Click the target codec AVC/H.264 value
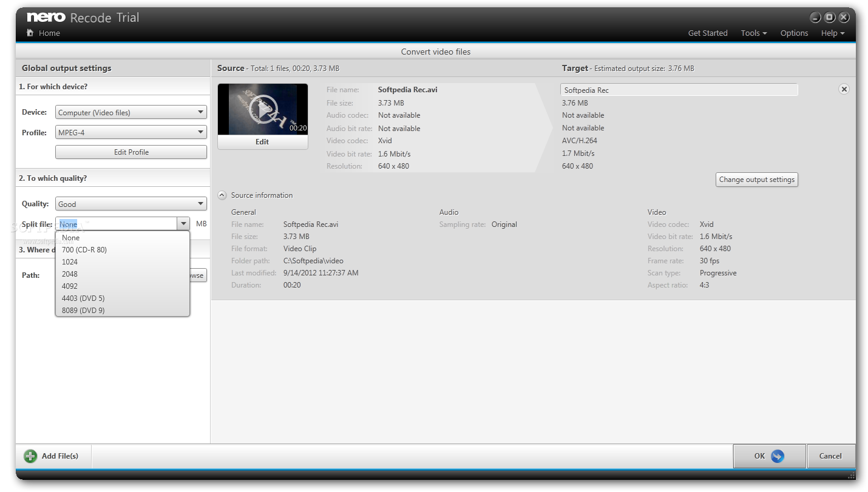 pos(580,141)
